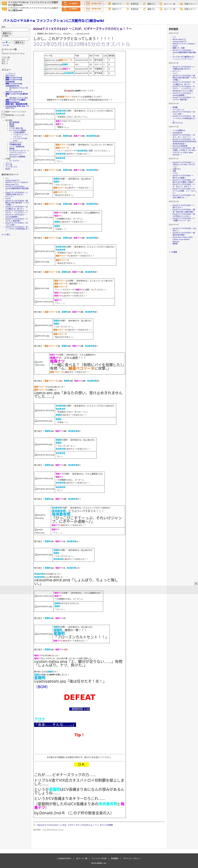Open メンバー専用掲示板 link
This screenshot has width=198, height=868.
pyautogui.click(x=16, y=147)
